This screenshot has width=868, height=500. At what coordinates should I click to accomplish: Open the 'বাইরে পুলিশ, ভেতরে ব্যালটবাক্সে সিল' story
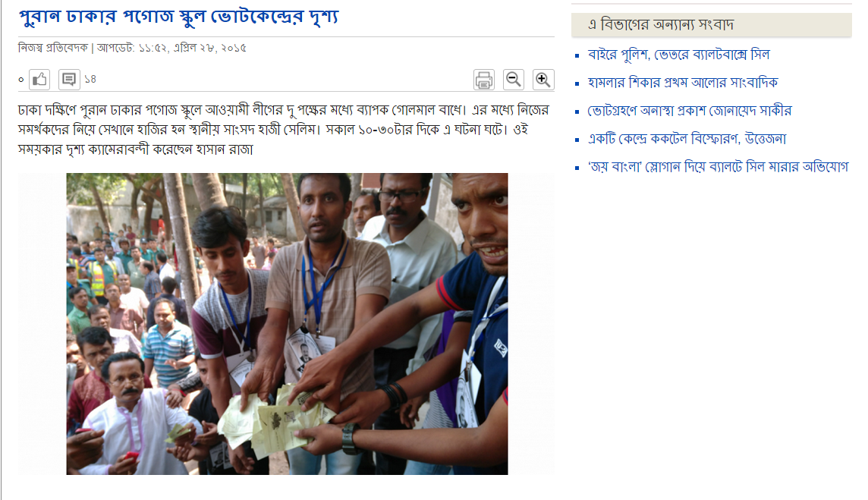coord(678,55)
